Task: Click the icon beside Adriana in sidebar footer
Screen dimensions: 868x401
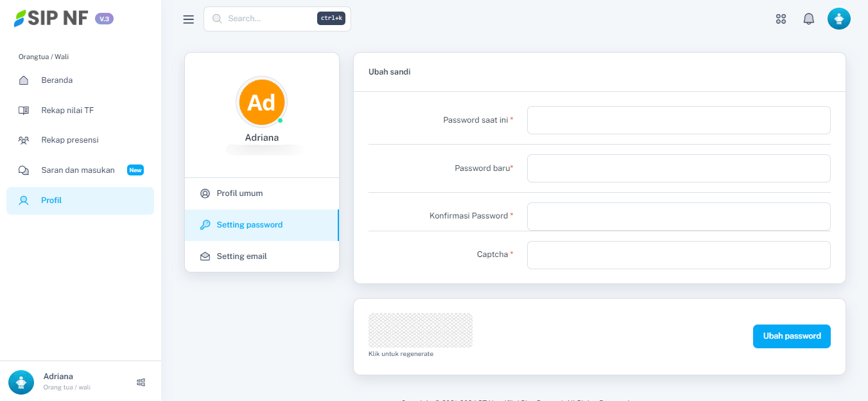Action: tap(141, 382)
